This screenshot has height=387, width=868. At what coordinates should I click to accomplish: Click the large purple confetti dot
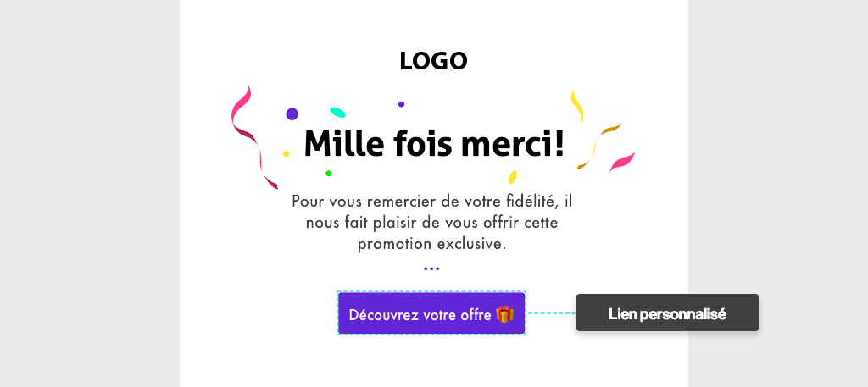point(292,114)
